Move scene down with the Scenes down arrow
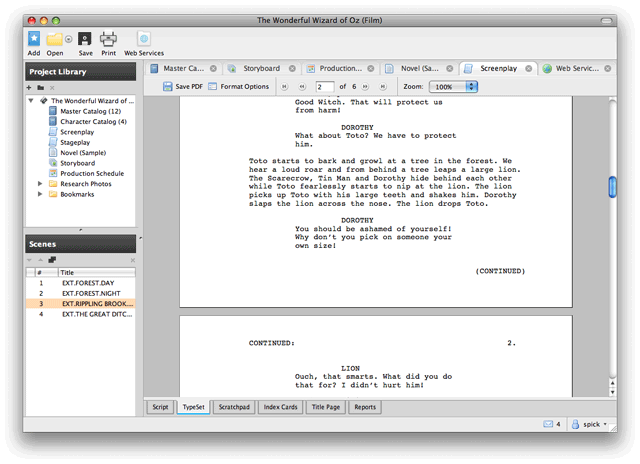Screen dimensions: 640x464 (29, 260)
